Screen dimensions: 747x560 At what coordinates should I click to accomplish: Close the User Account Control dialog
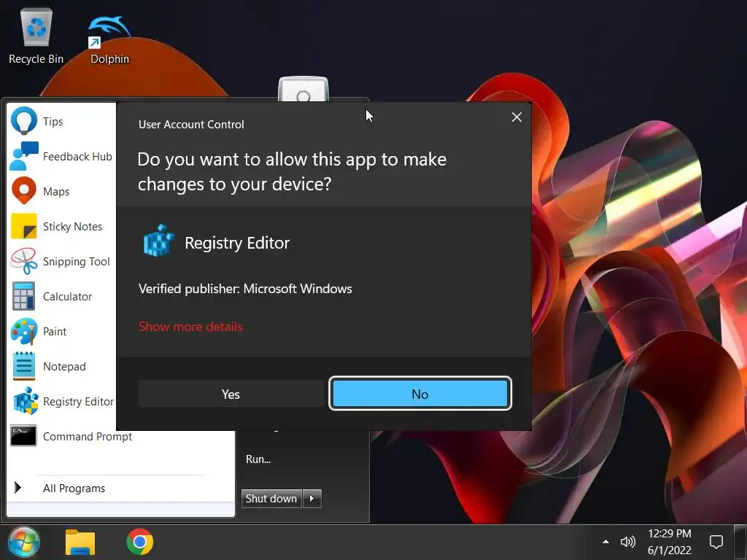pos(516,117)
